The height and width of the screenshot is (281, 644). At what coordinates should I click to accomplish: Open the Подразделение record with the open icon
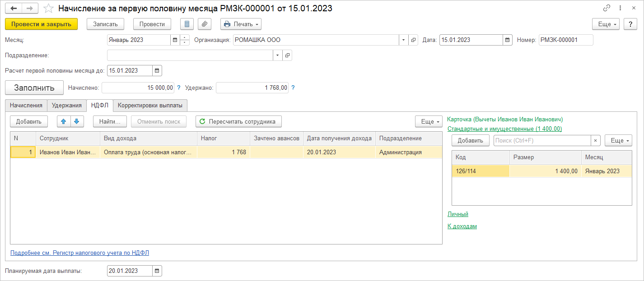pyautogui.click(x=287, y=55)
